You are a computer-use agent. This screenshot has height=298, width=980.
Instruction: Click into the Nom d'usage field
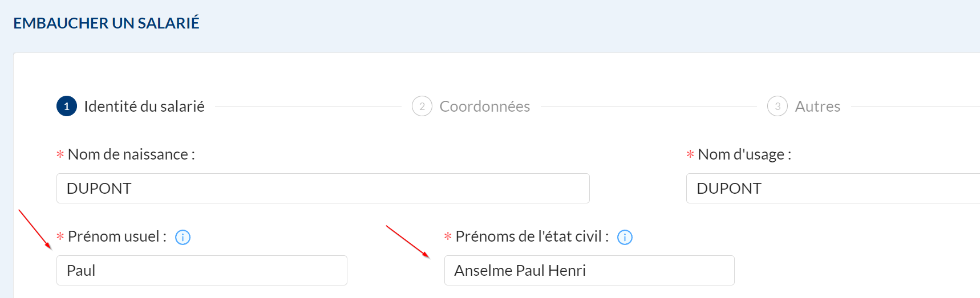833,189
